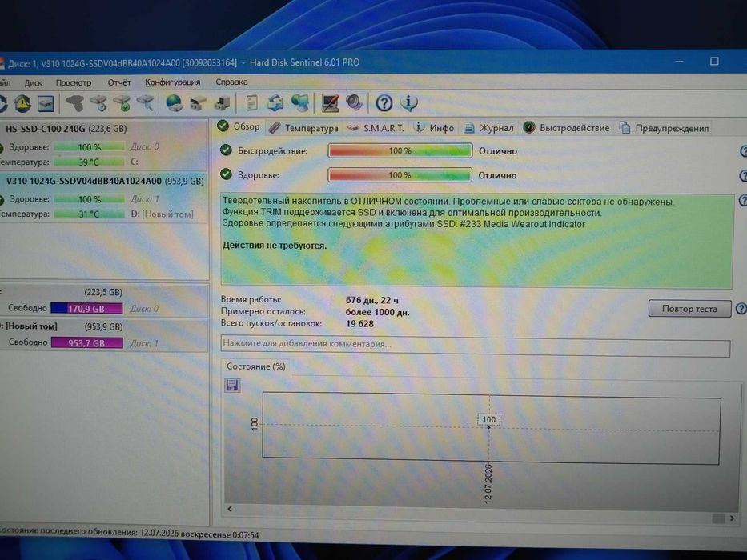Click the 170,9 GB free space bar
The width and height of the screenshot is (747, 560).
[x=86, y=309]
